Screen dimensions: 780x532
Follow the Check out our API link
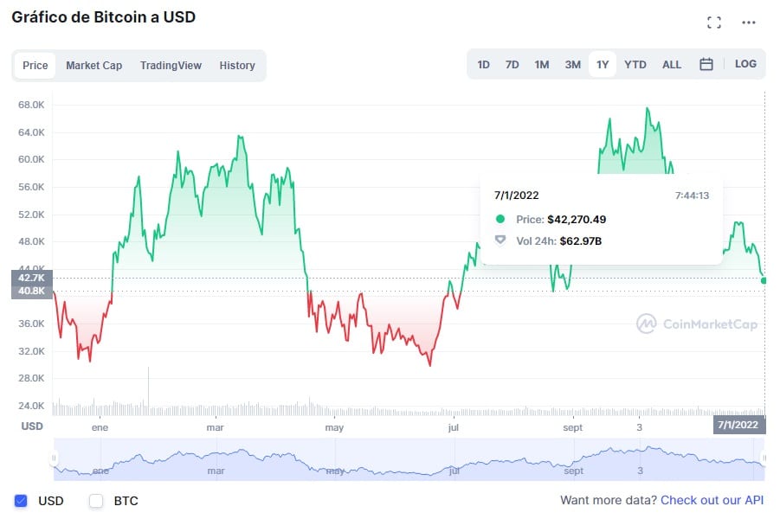coord(712,500)
